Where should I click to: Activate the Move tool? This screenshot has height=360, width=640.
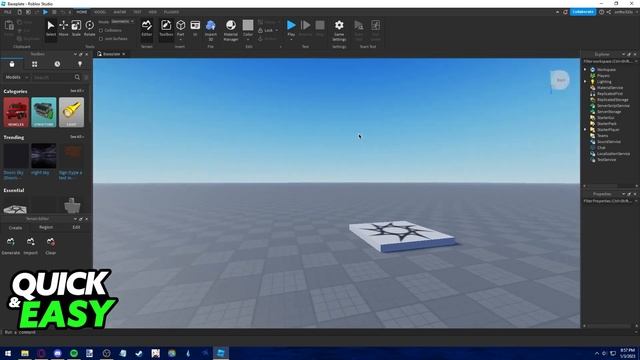click(64, 29)
